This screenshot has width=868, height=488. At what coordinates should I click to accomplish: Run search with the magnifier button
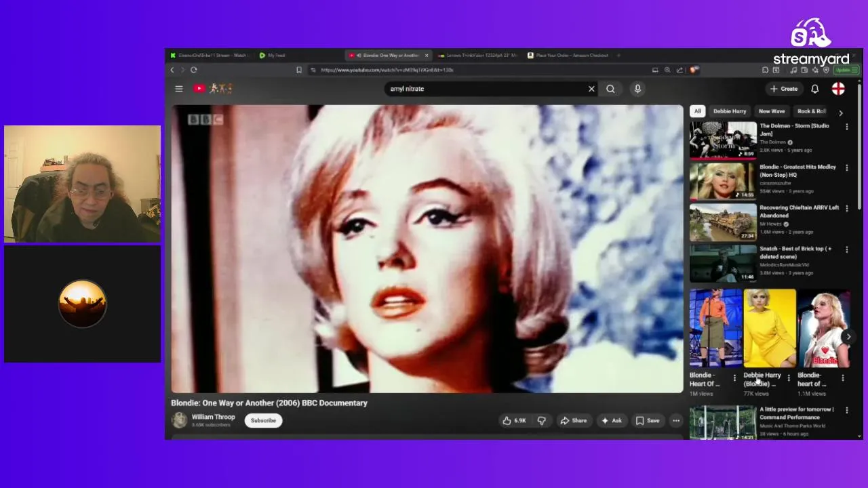pyautogui.click(x=610, y=89)
